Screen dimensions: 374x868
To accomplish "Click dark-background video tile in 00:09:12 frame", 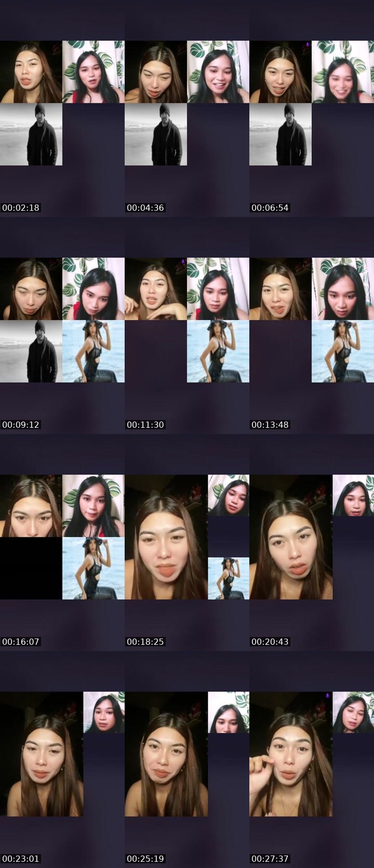I will 31,289.
